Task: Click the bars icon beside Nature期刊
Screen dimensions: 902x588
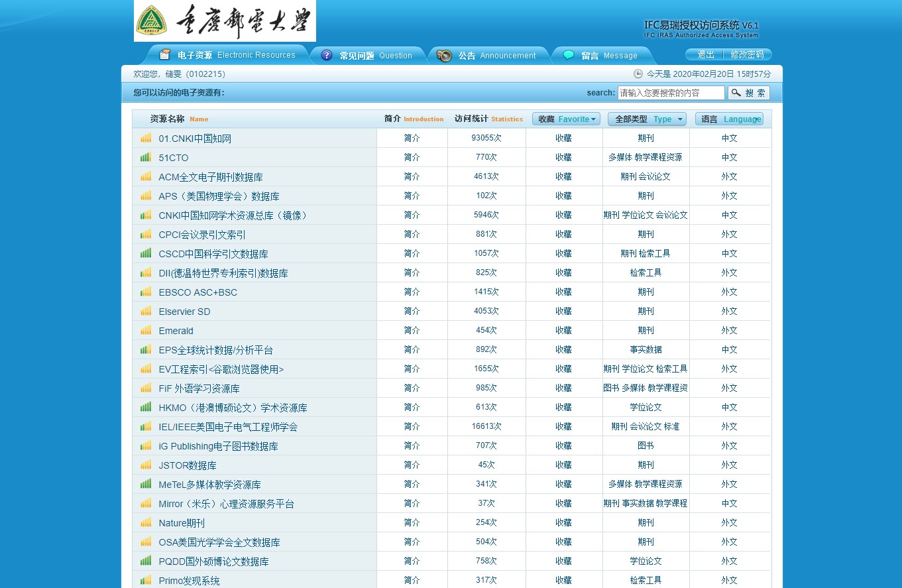Action: pyautogui.click(x=146, y=522)
